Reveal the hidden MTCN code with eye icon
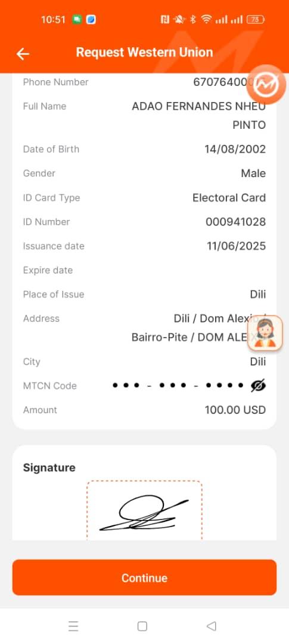289x644 pixels. click(258, 386)
